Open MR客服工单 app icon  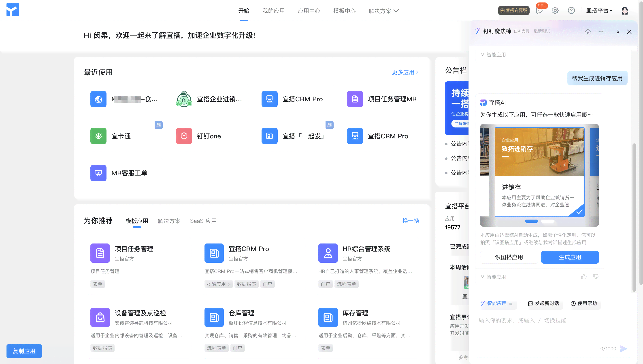click(x=98, y=173)
